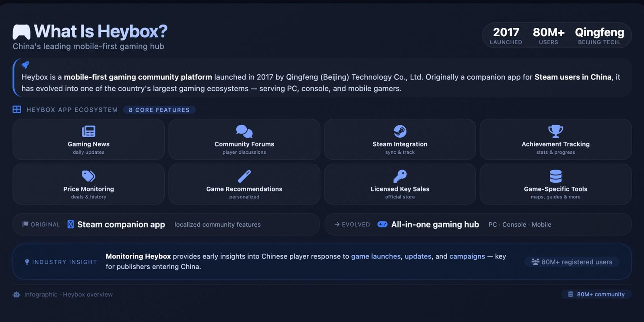This screenshot has width=644, height=322.
Task: Click the 8 Core Features badge
Action: point(159,110)
